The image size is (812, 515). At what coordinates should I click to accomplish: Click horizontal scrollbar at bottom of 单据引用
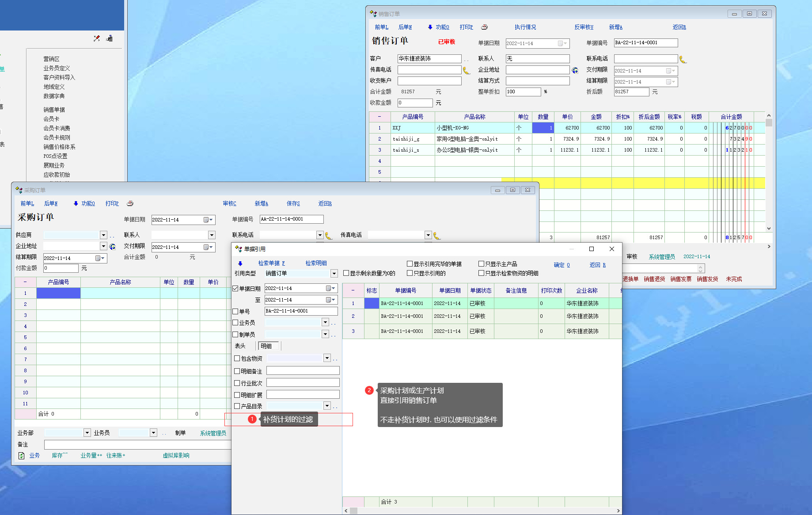482,511
